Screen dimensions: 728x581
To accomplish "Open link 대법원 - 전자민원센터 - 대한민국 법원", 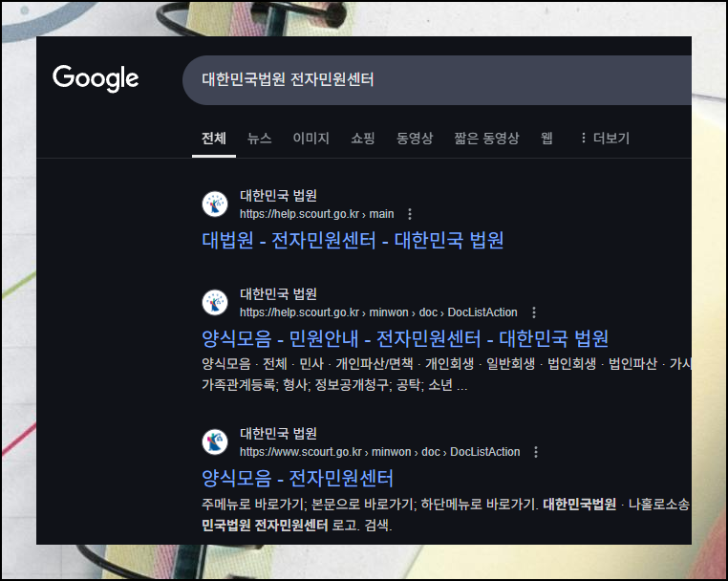I will coord(353,240).
